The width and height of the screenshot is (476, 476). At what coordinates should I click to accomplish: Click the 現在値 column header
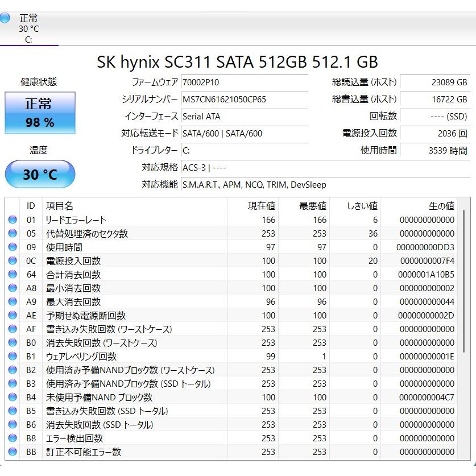253,206
